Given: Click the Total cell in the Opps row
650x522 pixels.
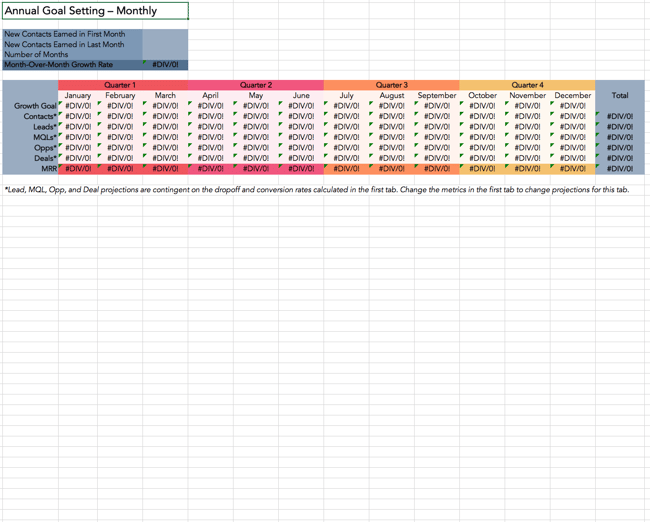Looking at the screenshot, I should pyautogui.click(x=620, y=148).
